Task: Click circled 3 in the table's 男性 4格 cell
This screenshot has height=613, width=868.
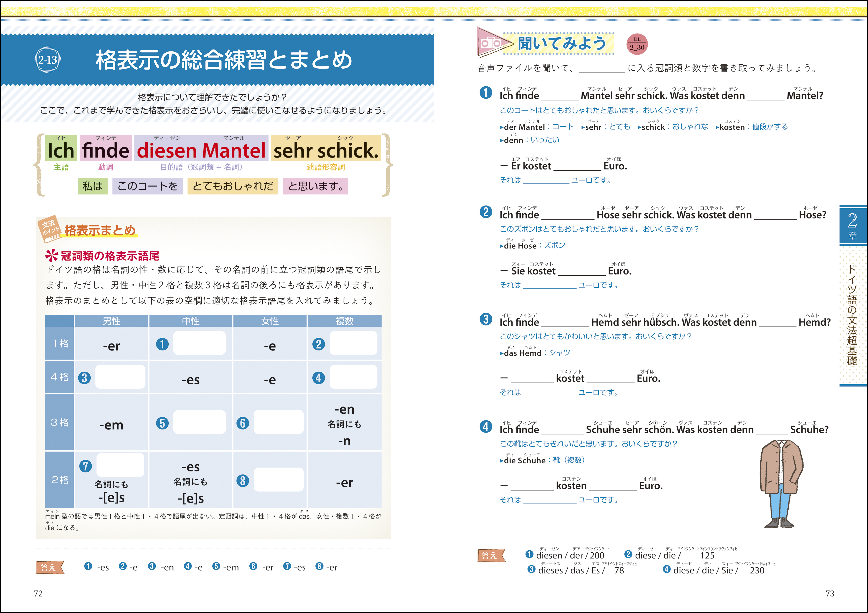Action: [x=84, y=378]
